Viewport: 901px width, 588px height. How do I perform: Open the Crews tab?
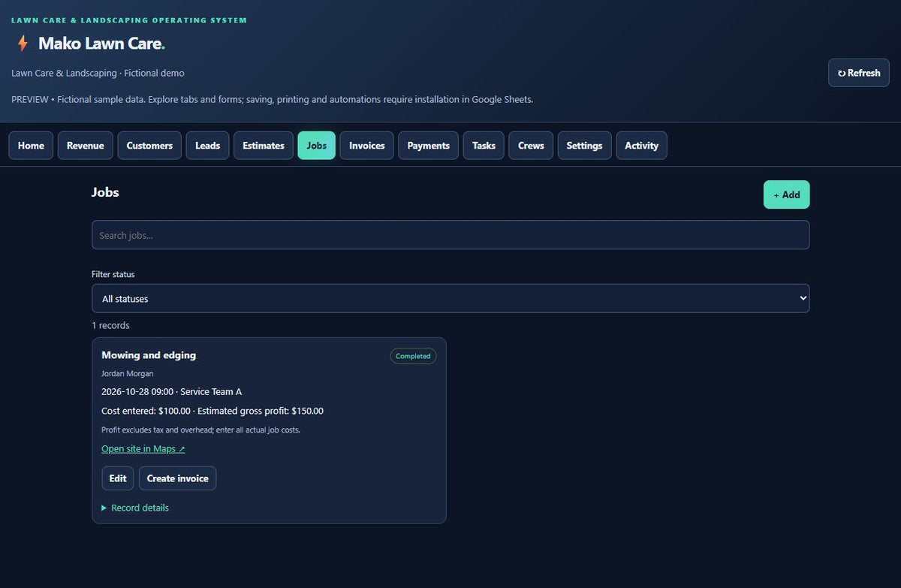(531, 146)
